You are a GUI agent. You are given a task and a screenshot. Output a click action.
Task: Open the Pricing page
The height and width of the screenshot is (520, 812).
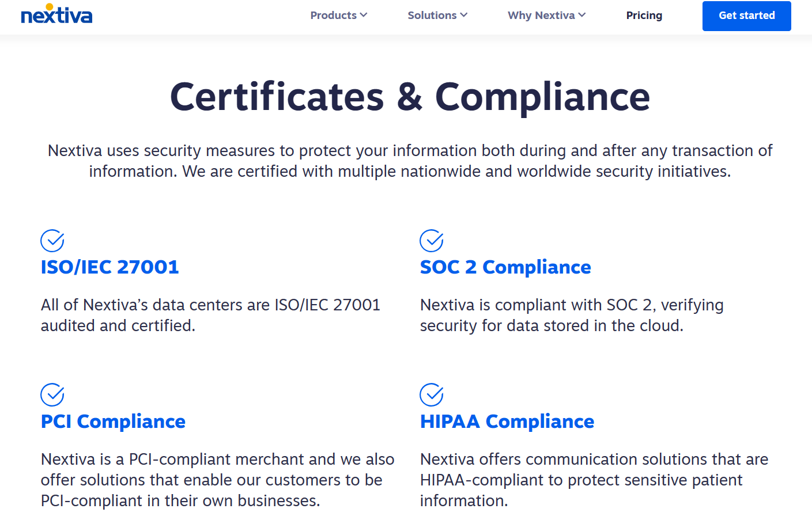click(644, 16)
